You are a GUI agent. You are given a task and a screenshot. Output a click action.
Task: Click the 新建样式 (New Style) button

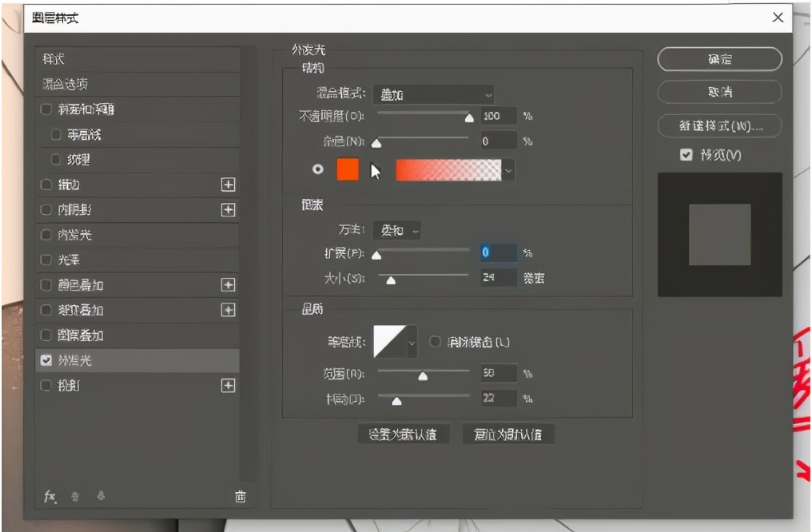point(719,126)
